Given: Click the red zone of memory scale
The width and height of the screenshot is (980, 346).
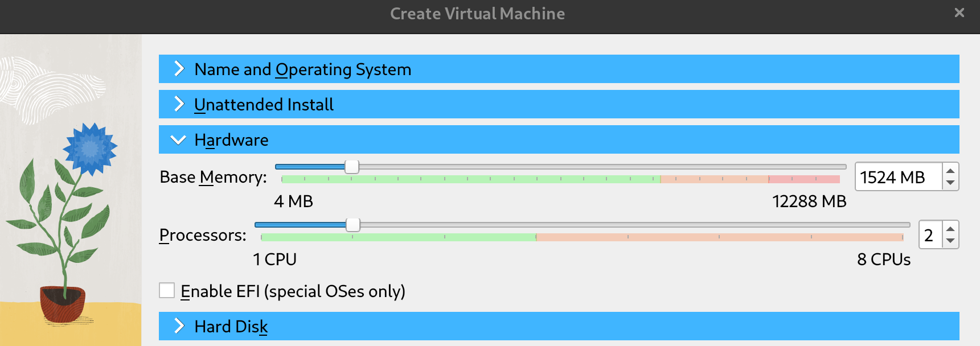Looking at the screenshot, I should [x=804, y=179].
